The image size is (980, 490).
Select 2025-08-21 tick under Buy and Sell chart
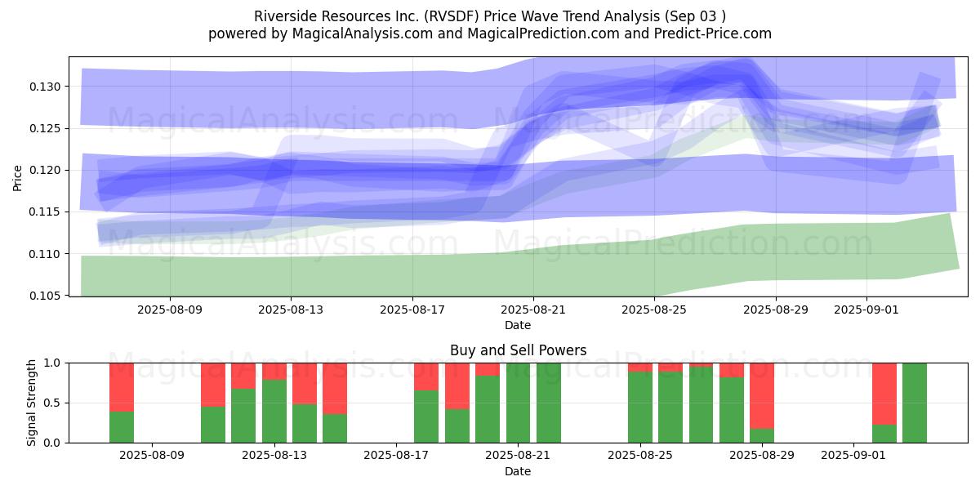click(518, 456)
